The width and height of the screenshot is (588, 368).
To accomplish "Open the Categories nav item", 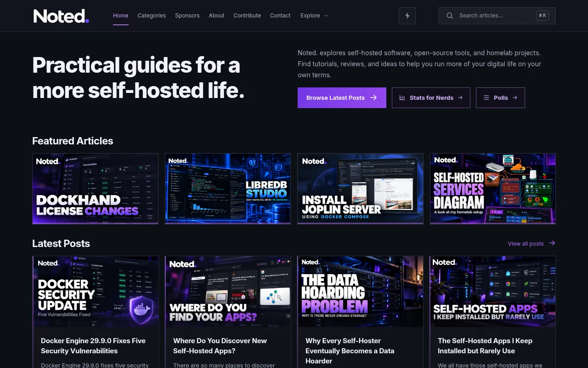I will click(x=152, y=16).
